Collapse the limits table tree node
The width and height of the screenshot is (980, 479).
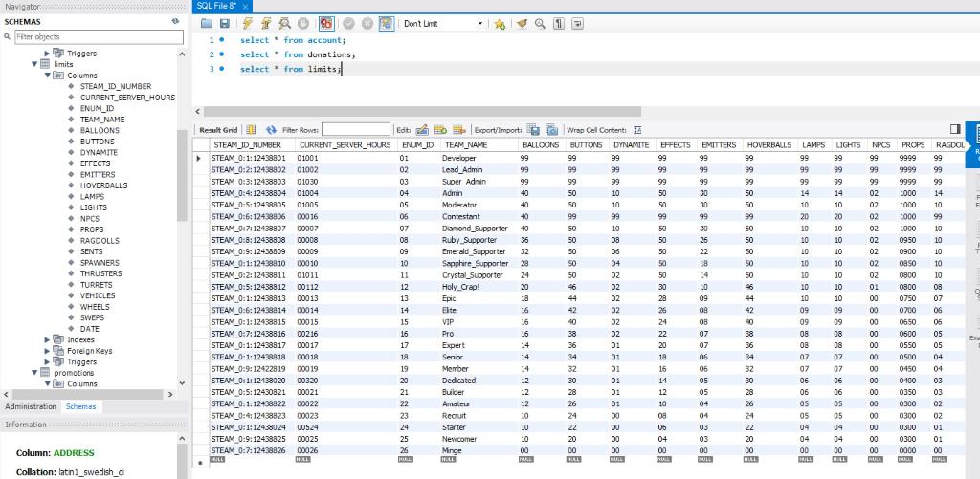pyautogui.click(x=36, y=64)
